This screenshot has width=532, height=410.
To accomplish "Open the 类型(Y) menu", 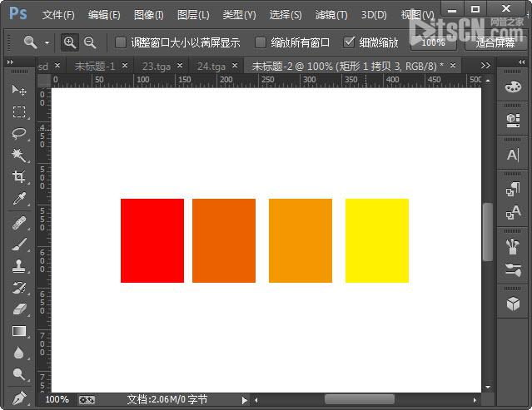I will [239, 15].
